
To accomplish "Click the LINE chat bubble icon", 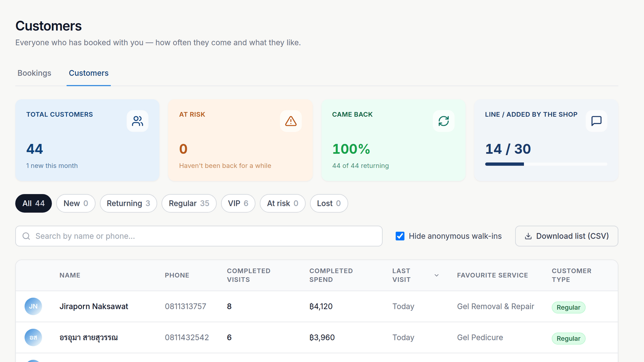I will [x=596, y=121].
